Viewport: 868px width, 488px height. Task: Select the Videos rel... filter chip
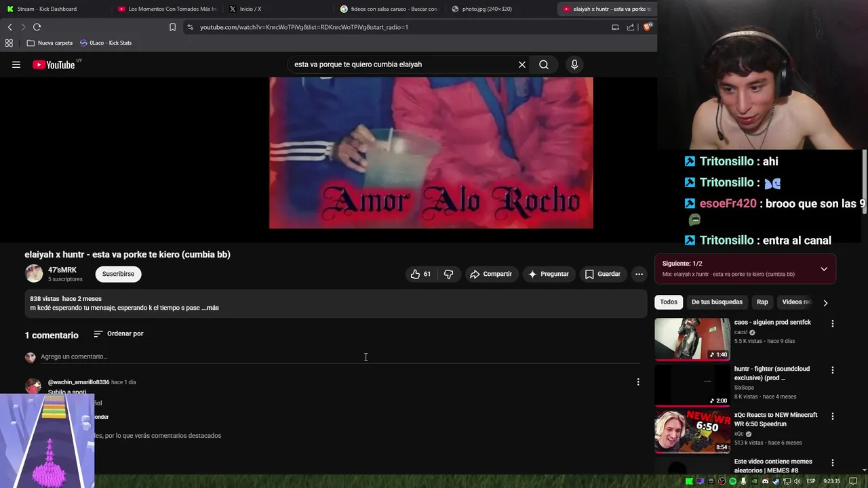click(795, 302)
